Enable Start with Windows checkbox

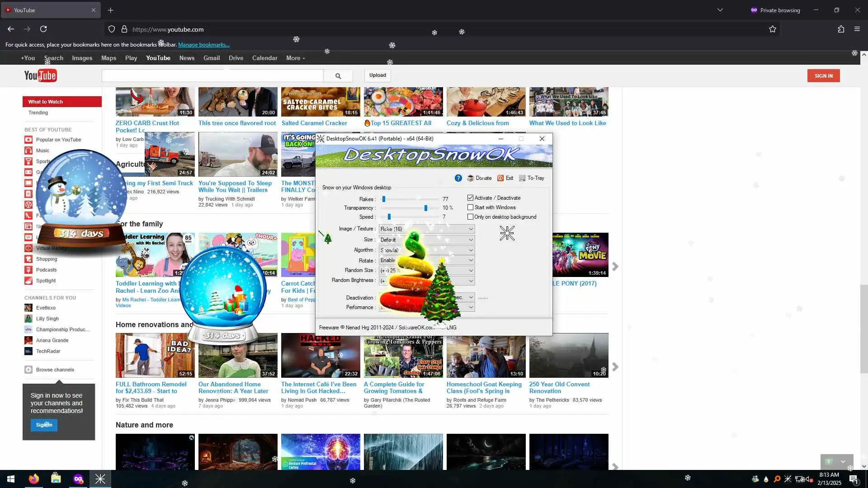point(470,207)
